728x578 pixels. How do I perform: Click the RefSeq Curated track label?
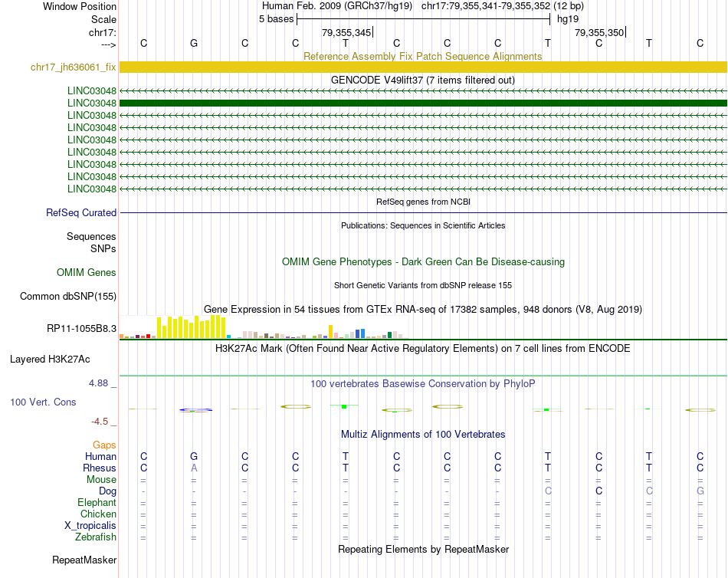81,212
